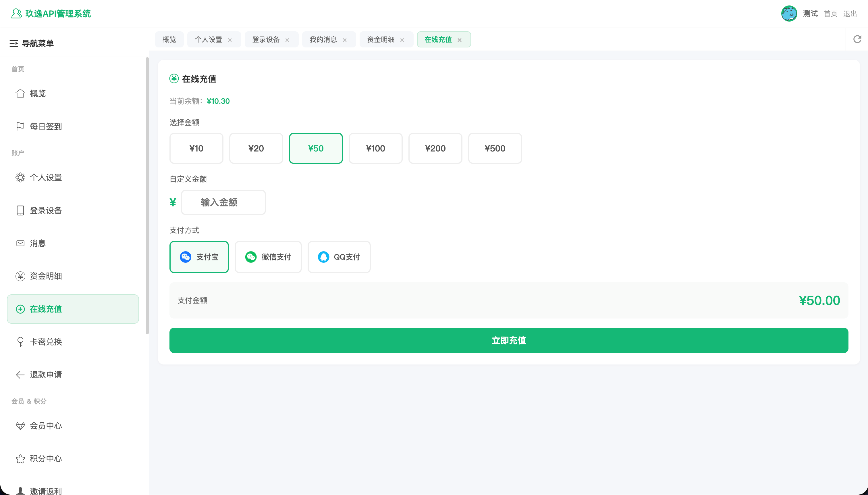The height and width of the screenshot is (495, 868).
Task: Click the refund request arrow icon
Action: coord(20,375)
